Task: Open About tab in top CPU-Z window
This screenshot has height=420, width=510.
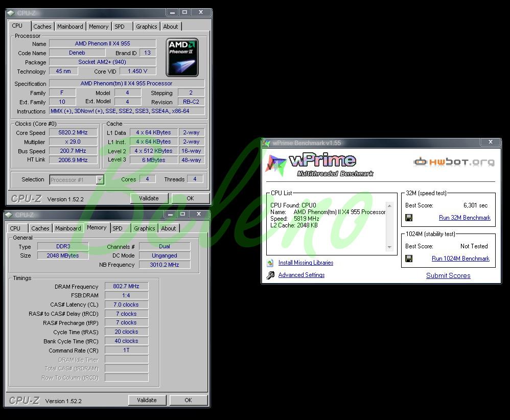Action: (171, 27)
